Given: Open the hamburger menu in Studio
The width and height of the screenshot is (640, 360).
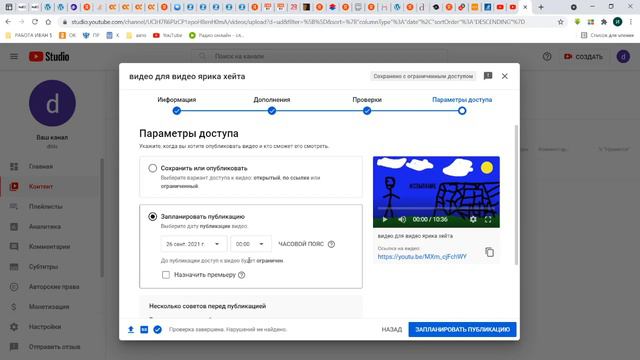Looking at the screenshot, I should click(x=14, y=56).
